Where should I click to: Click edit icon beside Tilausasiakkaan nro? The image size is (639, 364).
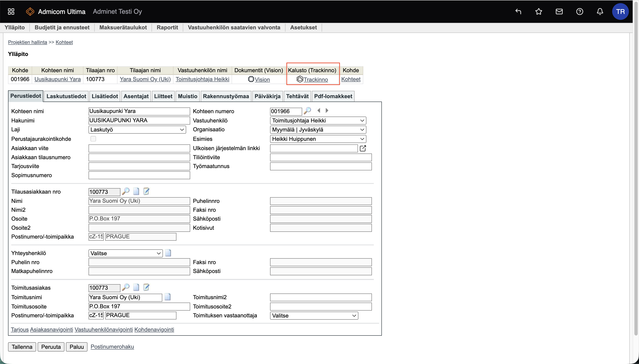(146, 192)
